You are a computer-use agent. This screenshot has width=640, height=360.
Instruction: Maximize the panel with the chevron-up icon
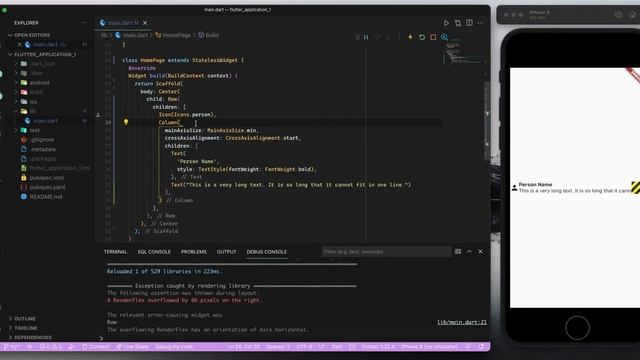click(x=469, y=252)
